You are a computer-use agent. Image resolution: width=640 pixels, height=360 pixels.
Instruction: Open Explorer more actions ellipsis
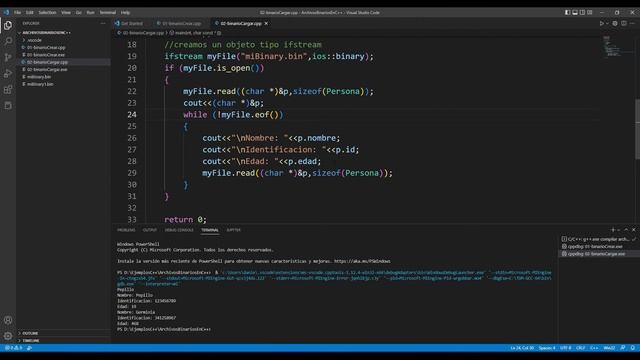click(103, 24)
